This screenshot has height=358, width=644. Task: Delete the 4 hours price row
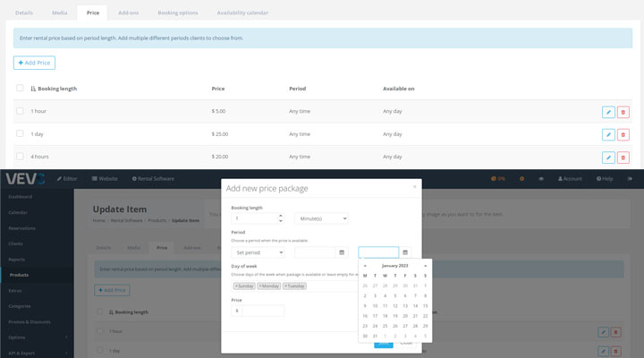623,157
